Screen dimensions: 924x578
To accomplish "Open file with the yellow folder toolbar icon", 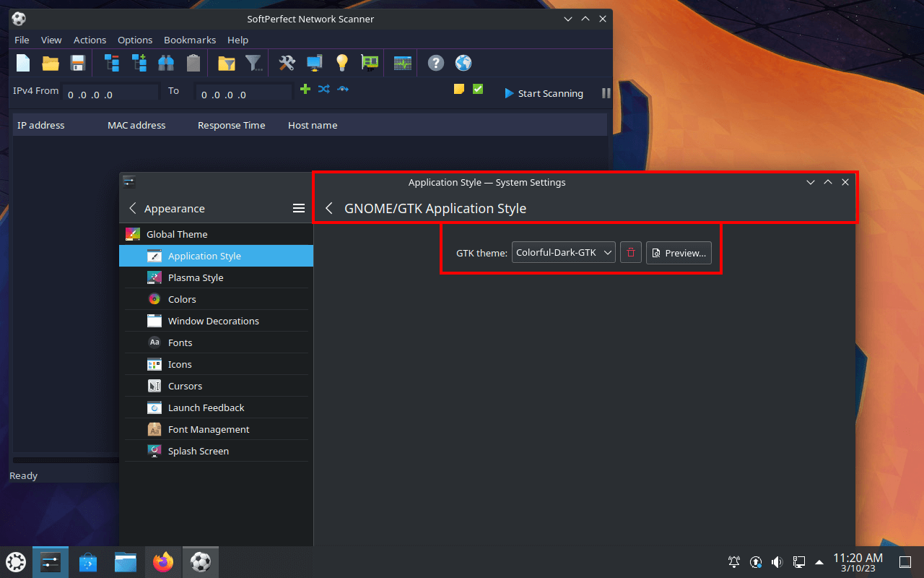I will tap(51, 63).
